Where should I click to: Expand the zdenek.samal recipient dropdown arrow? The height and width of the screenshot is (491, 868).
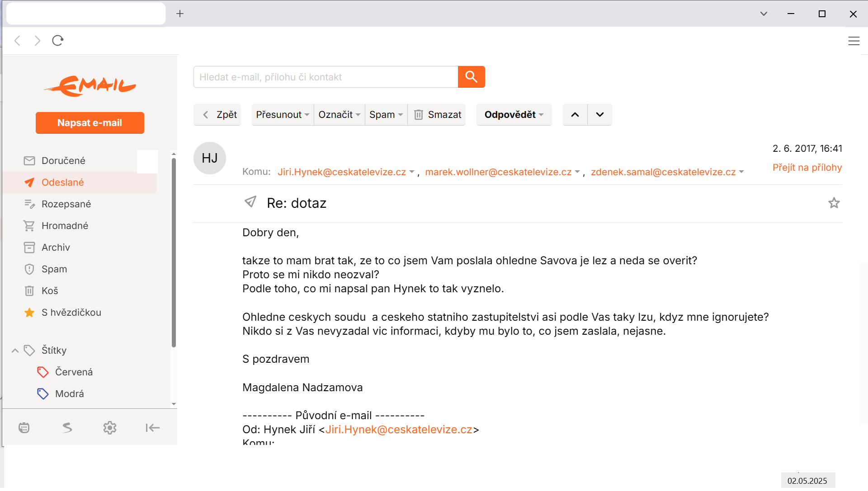tap(741, 172)
